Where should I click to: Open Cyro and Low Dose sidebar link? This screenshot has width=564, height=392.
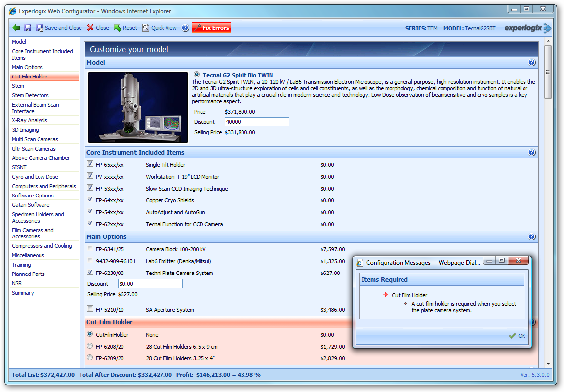pos(35,177)
